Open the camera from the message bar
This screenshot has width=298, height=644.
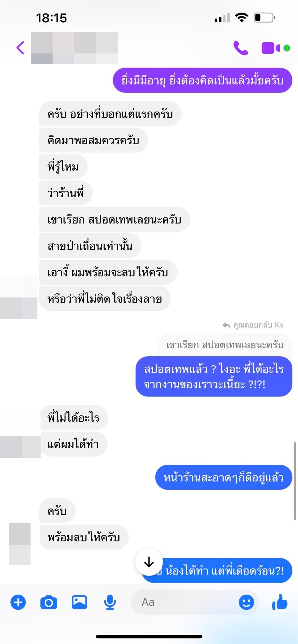point(49,602)
